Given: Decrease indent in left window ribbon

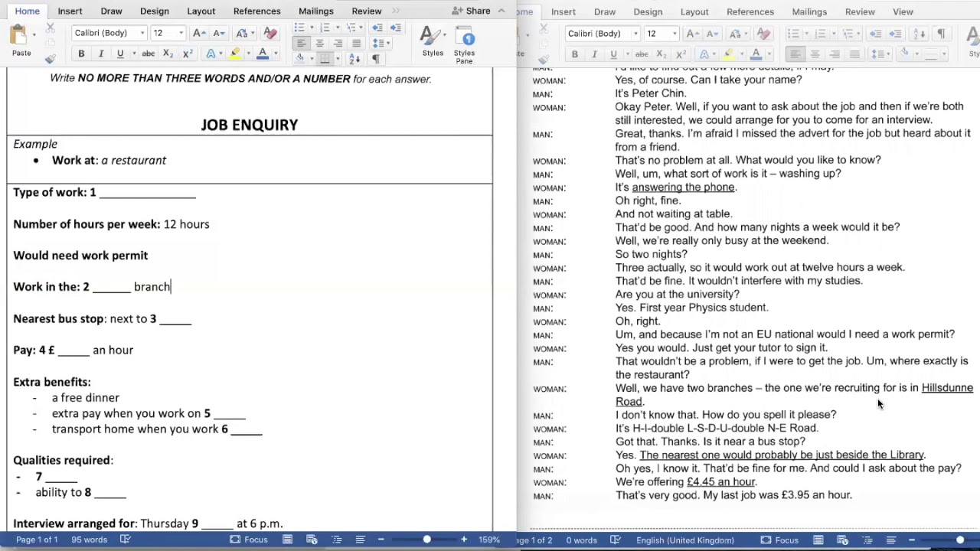Looking at the screenshot, I should (377, 28).
